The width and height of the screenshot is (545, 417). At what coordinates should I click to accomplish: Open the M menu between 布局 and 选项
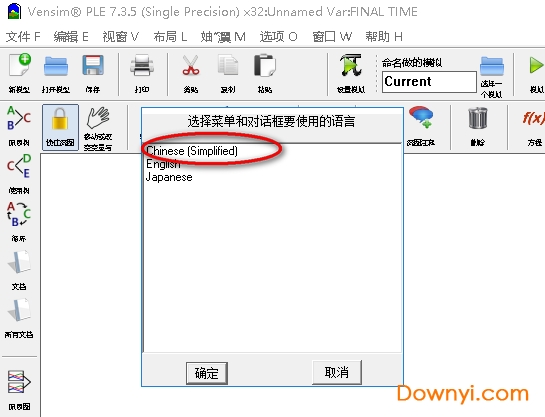pyautogui.click(x=223, y=36)
